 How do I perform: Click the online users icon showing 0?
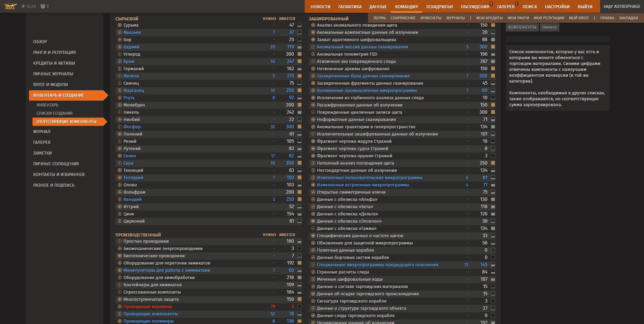click(x=43, y=6)
